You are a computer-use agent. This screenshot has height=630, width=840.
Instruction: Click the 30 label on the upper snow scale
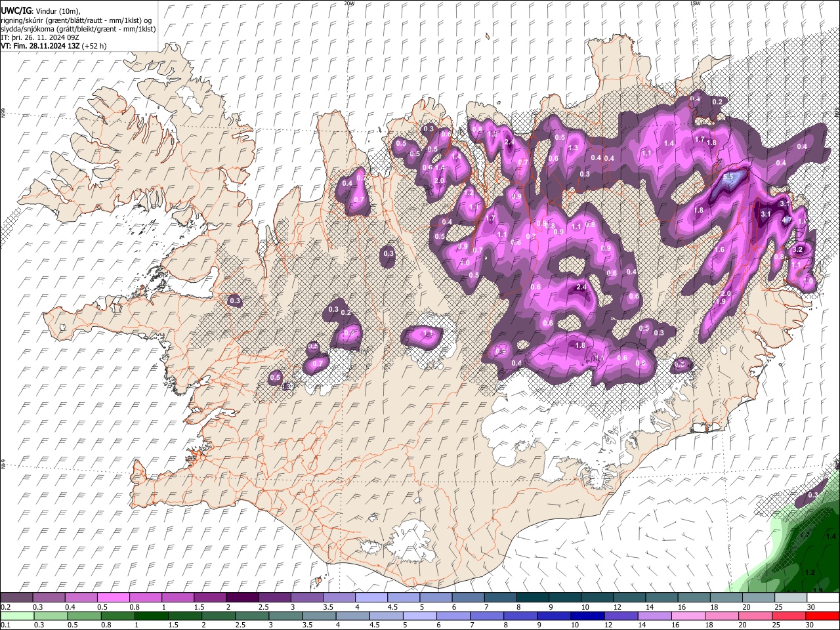coord(811,607)
